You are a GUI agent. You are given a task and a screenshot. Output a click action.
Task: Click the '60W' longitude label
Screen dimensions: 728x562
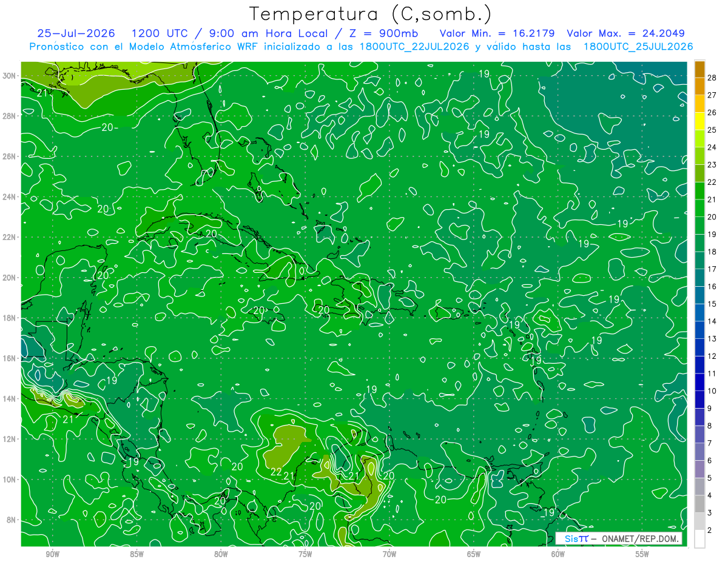click(558, 554)
